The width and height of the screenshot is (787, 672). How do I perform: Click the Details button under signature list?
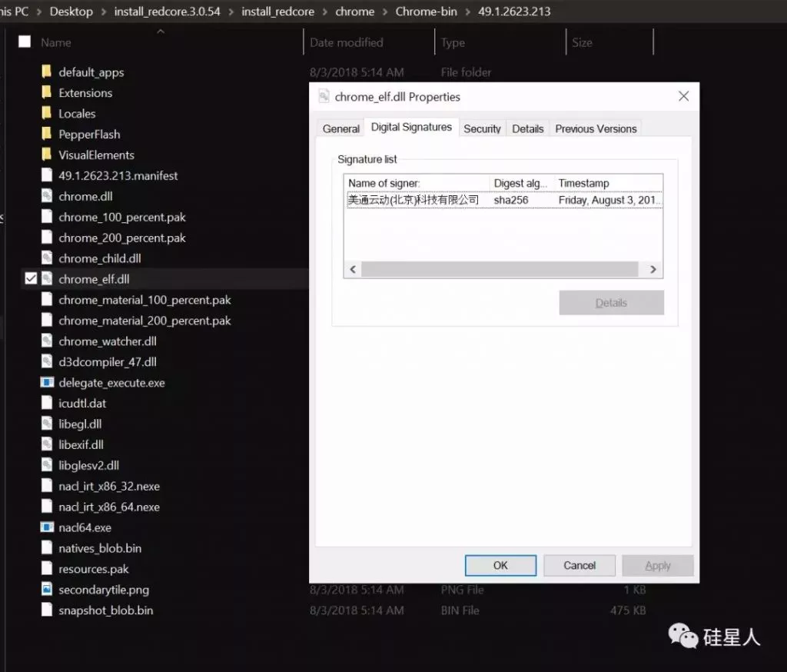611,302
